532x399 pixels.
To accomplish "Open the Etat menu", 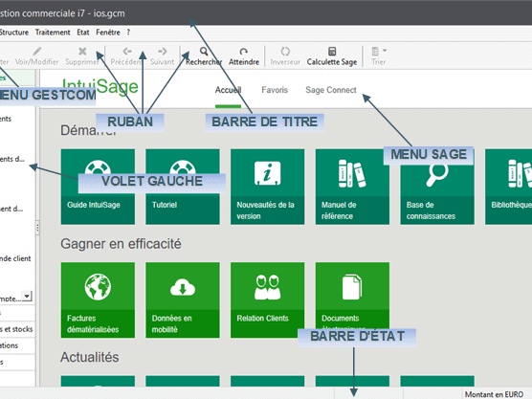I will [83, 33].
